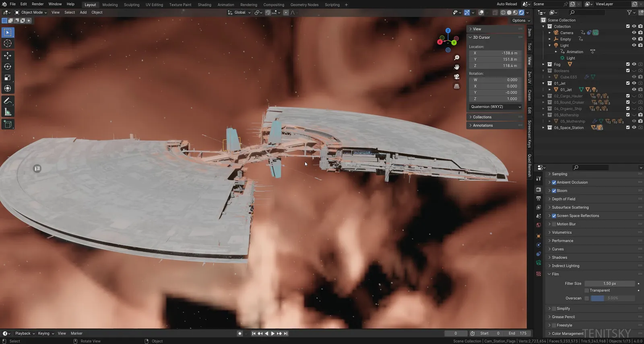644x344 pixels.
Task: Select the Transform tool
Action: click(8, 88)
